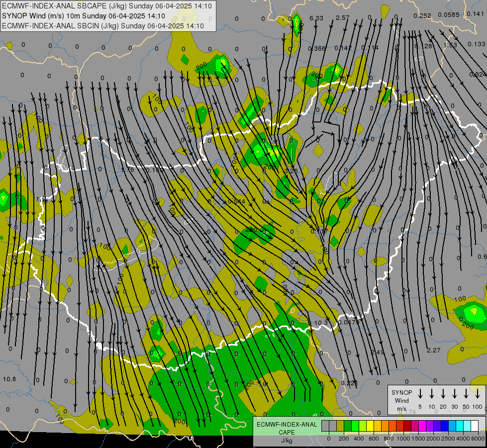Click the ECMWF-INDEX-ANAL CAPE legend title
The height and width of the screenshot is (448, 487).
point(287,428)
